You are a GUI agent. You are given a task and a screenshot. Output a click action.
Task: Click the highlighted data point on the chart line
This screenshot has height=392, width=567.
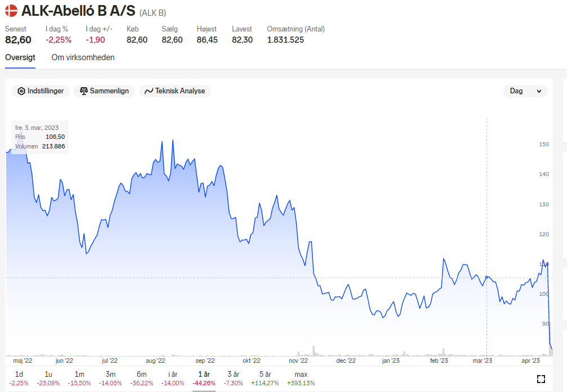(x=486, y=277)
